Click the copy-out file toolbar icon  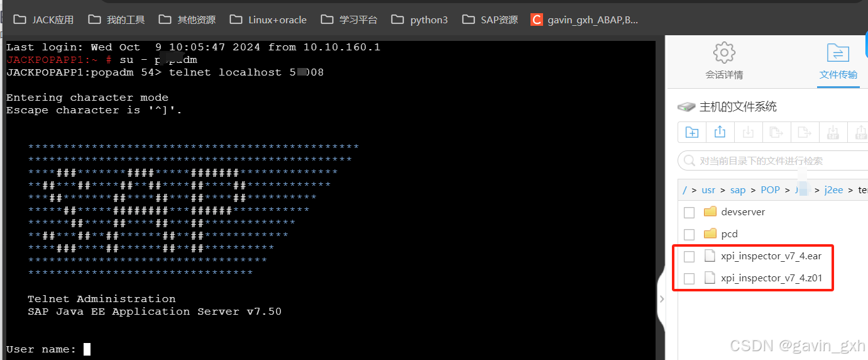(x=777, y=132)
